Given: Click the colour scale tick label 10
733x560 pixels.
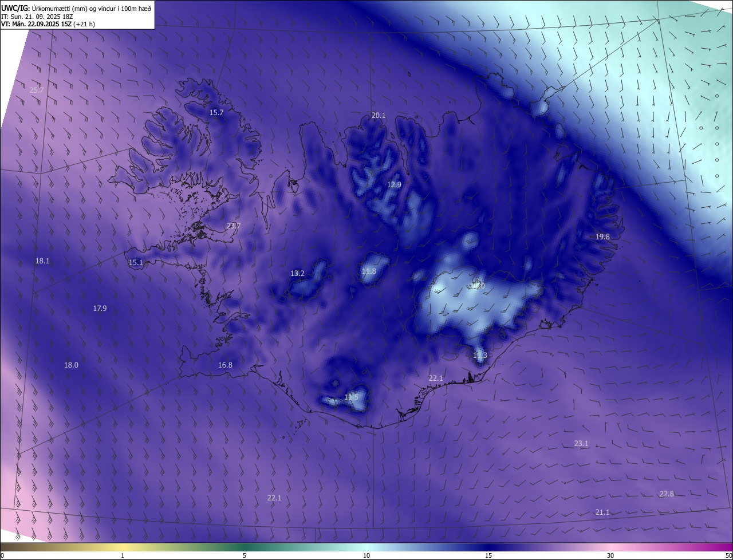Looking at the screenshot, I should [366, 555].
